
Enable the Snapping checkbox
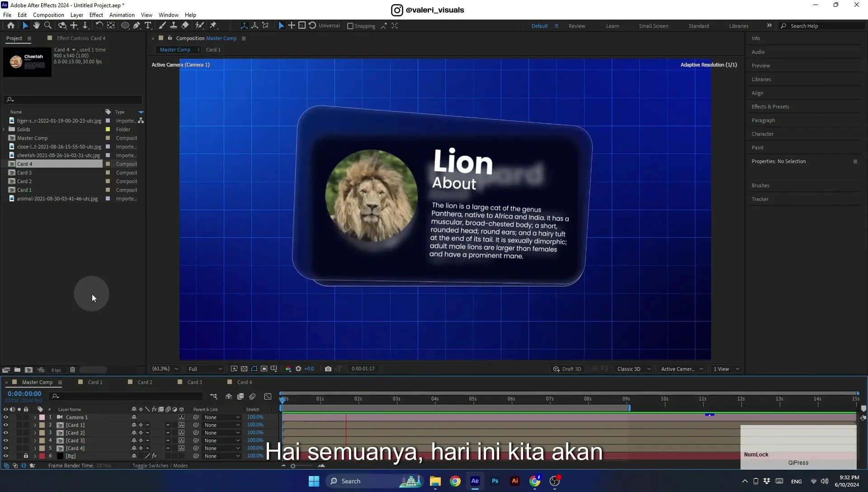coord(350,26)
